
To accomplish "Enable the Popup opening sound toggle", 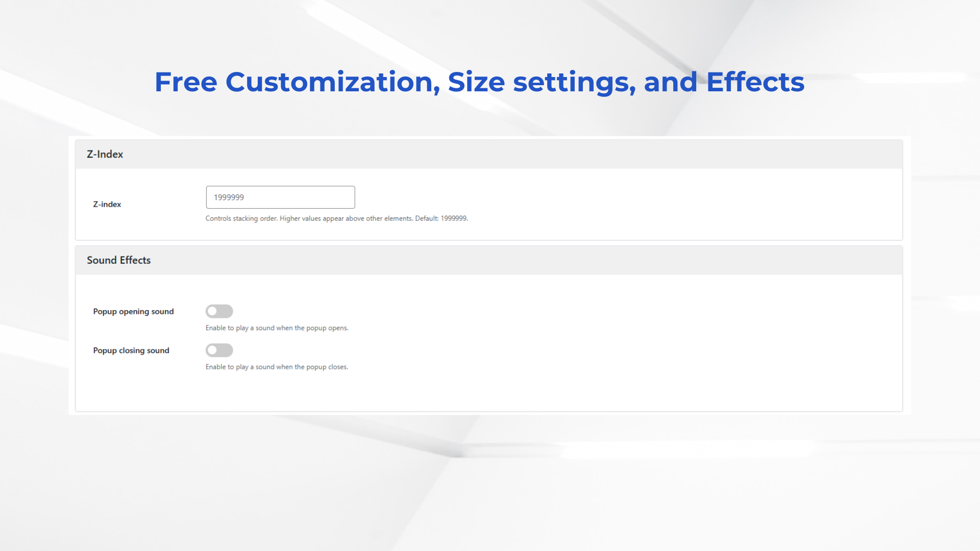I will 219,311.
